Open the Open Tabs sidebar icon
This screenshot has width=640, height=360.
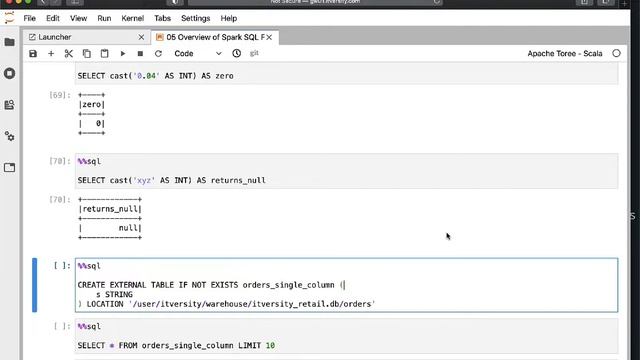pos(9,167)
